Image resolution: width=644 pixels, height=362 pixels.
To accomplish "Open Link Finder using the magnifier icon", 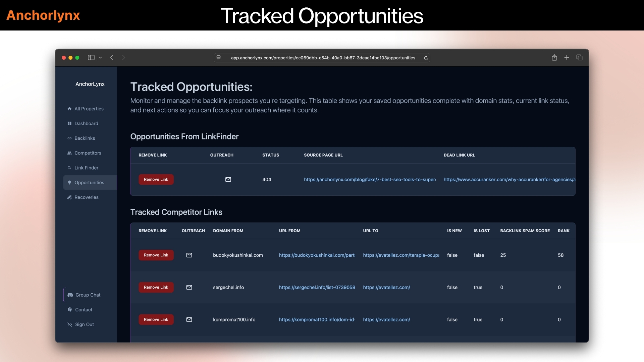I will pos(69,168).
